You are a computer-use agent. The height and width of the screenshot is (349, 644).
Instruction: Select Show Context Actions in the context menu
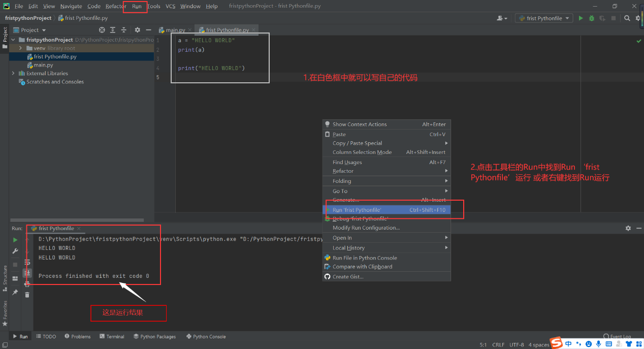click(x=387, y=124)
